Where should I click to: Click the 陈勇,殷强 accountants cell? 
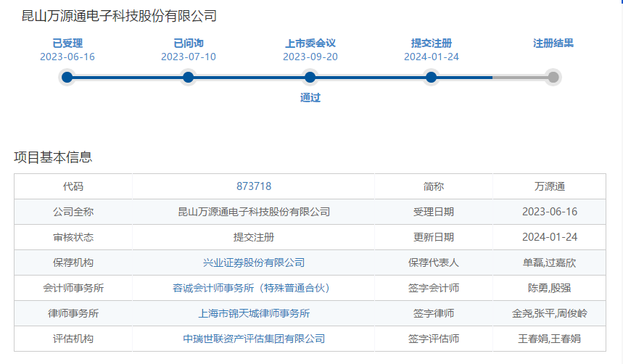coord(549,288)
